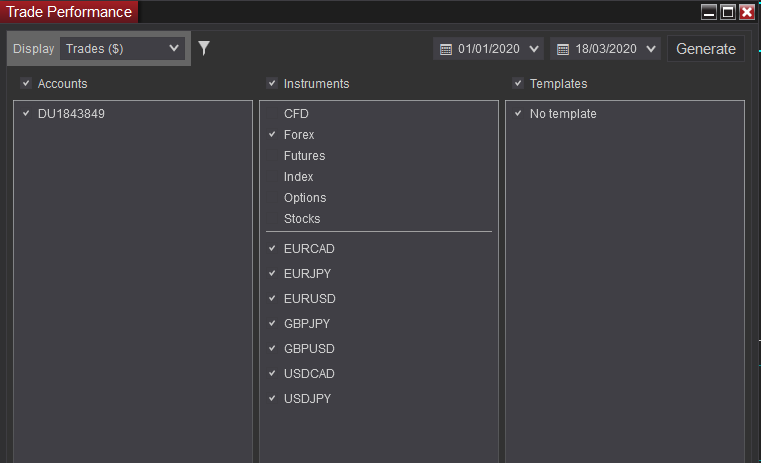Expand the 01/01/2020 start date picker
The width and height of the screenshot is (761, 463).
533,49
